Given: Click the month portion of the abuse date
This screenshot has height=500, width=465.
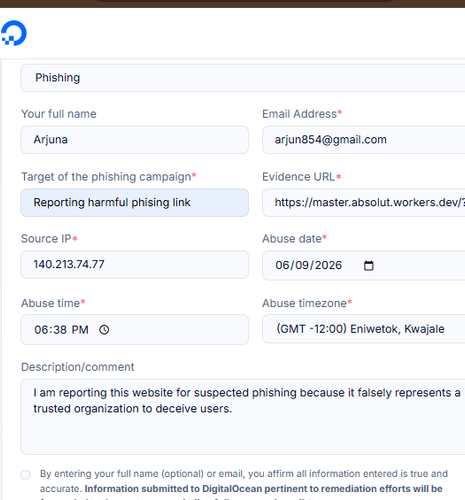Looking at the screenshot, I should [x=282, y=265].
